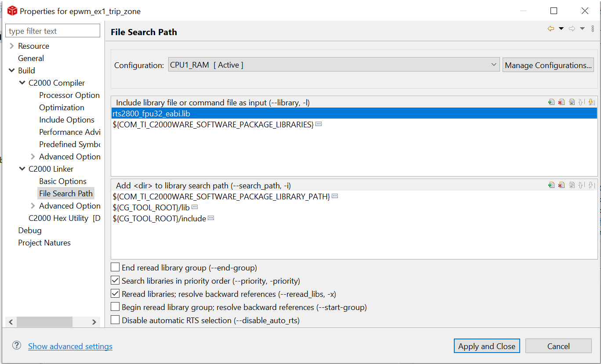Delete the selected library file entry
This screenshot has width=601, height=364.
[561, 102]
